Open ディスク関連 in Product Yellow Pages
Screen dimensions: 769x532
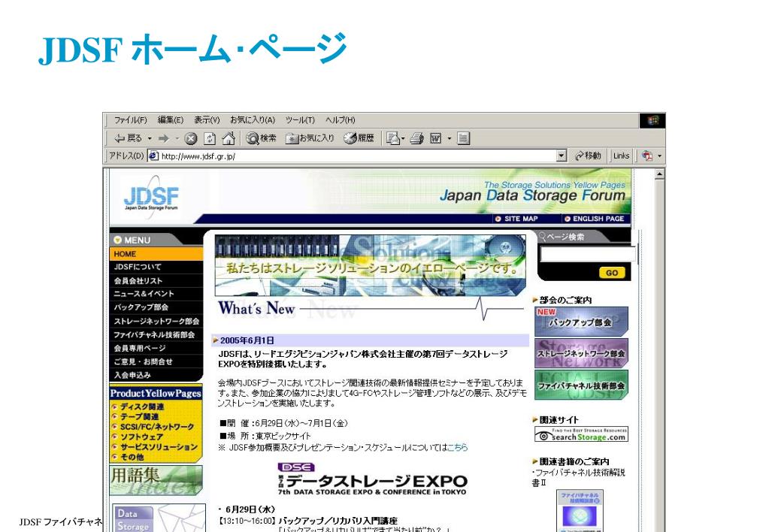point(142,407)
